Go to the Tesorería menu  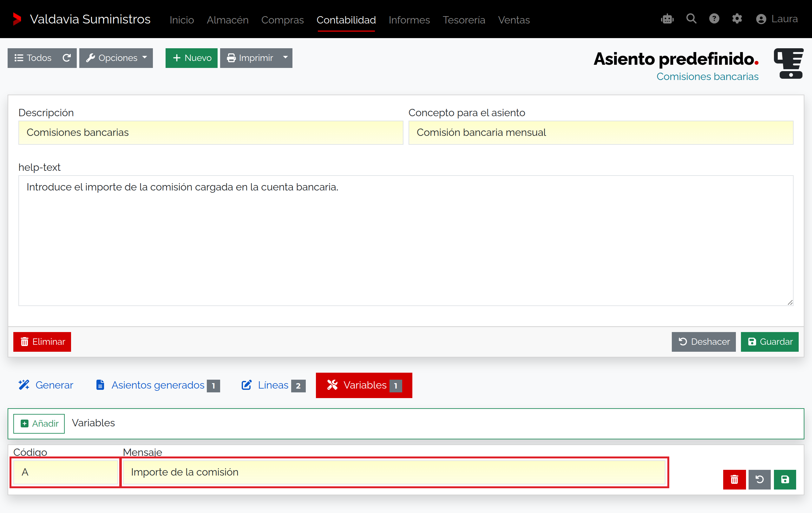coord(464,20)
